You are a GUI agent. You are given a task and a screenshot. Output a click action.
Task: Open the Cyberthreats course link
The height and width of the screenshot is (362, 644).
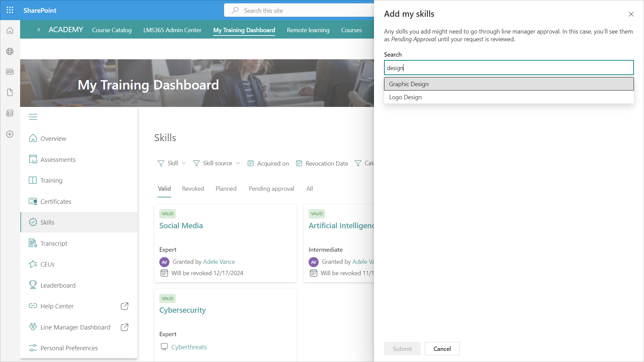coord(189,347)
